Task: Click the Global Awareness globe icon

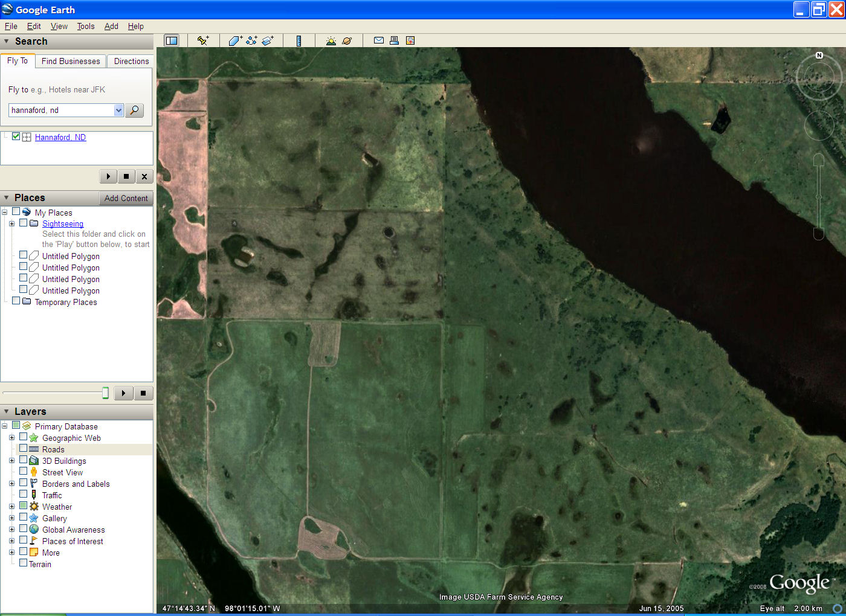Action: pyautogui.click(x=34, y=530)
